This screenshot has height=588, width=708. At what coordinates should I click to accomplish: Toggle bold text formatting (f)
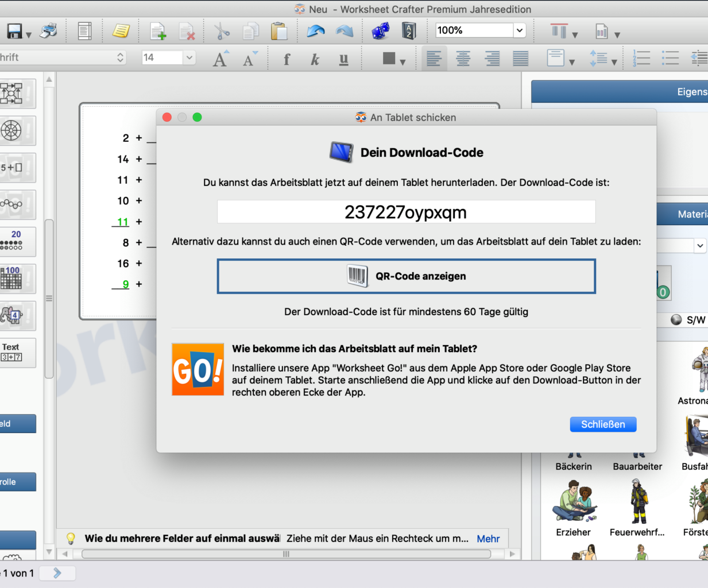point(287,59)
